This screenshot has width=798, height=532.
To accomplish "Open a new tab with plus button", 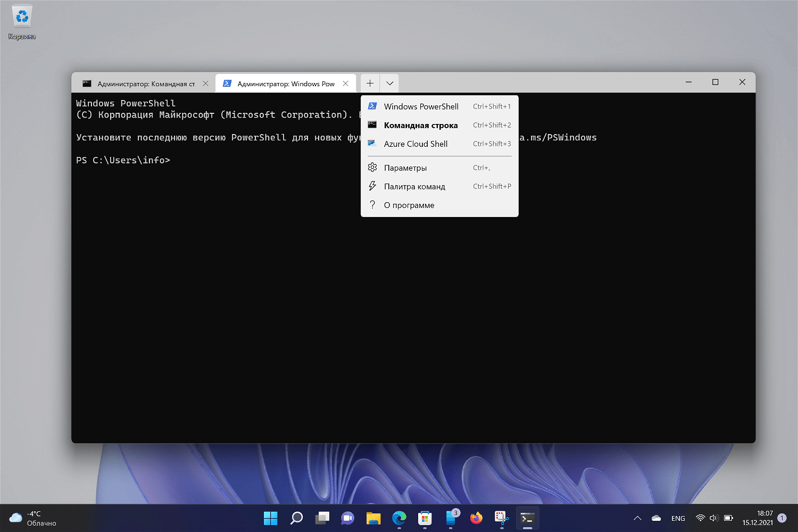I will (370, 84).
